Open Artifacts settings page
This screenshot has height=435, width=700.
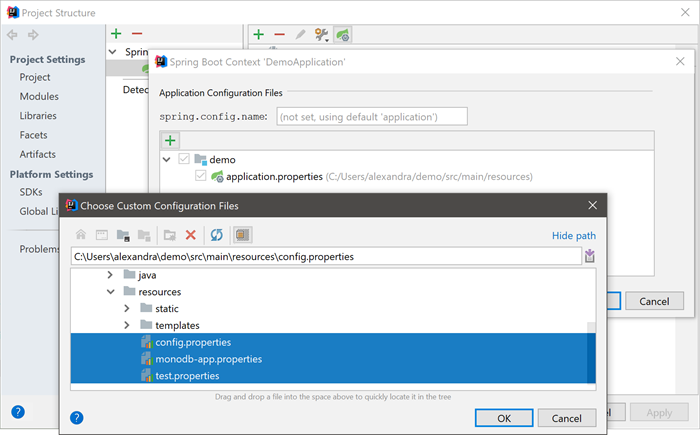[x=38, y=154]
